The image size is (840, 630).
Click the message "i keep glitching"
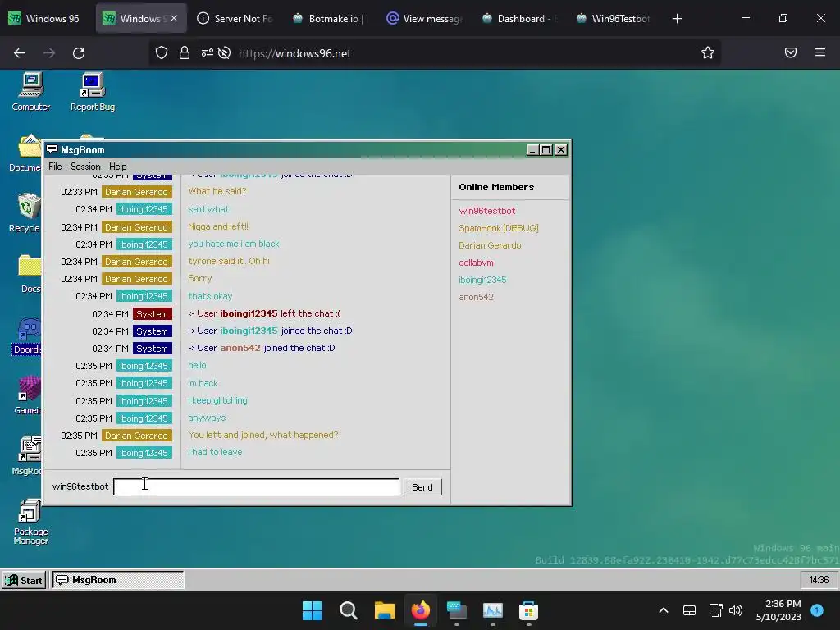(x=217, y=400)
